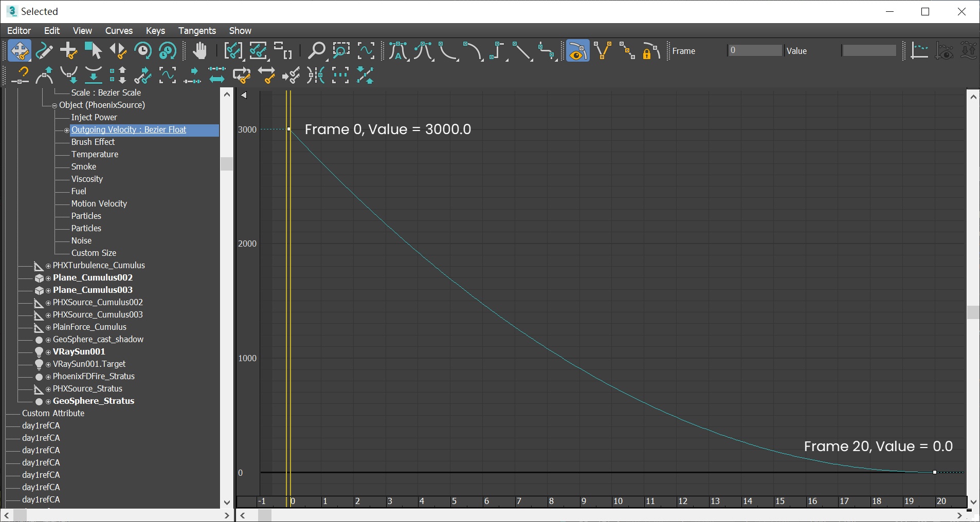The width and height of the screenshot is (980, 522).
Task: Click the hook-over-key-line icon starting second toolbar row
Action: [x=21, y=76]
